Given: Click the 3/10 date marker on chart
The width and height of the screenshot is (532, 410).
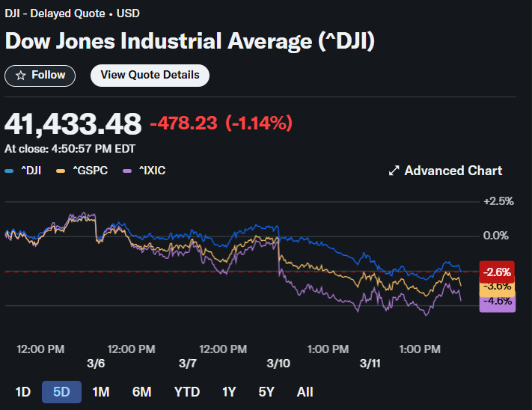Looking at the screenshot, I should [x=278, y=363].
